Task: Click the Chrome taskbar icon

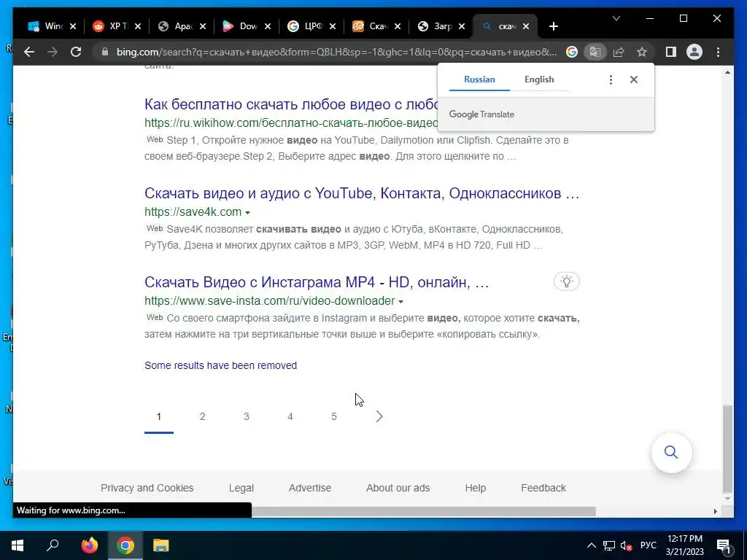Action: click(125, 545)
